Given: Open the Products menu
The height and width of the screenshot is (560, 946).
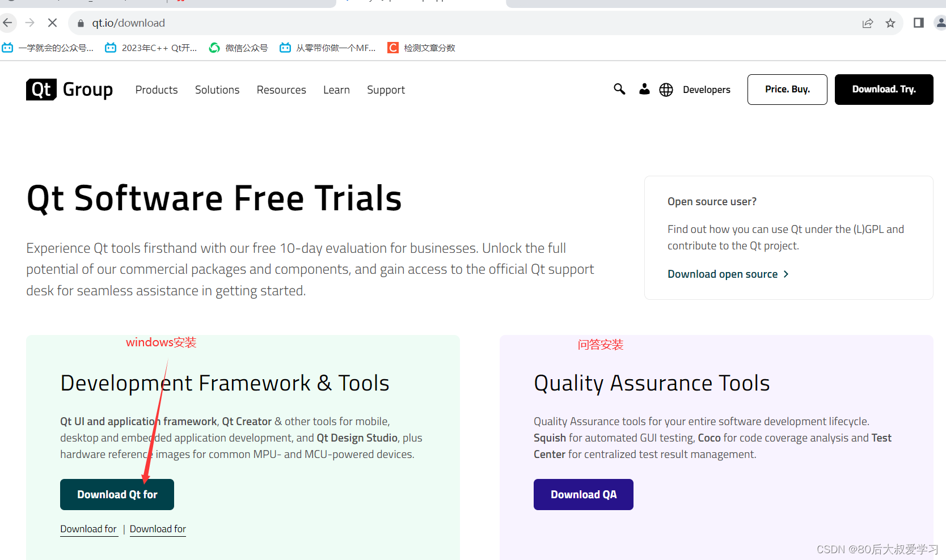Looking at the screenshot, I should [x=157, y=90].
